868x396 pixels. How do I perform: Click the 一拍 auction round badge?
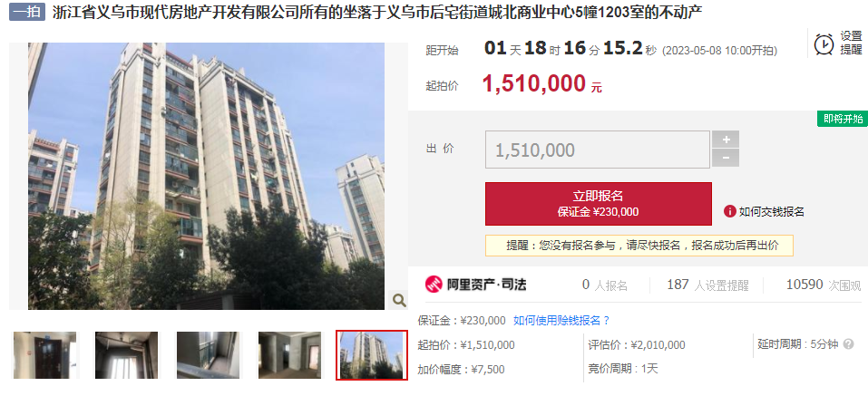[x=26, y=12]
